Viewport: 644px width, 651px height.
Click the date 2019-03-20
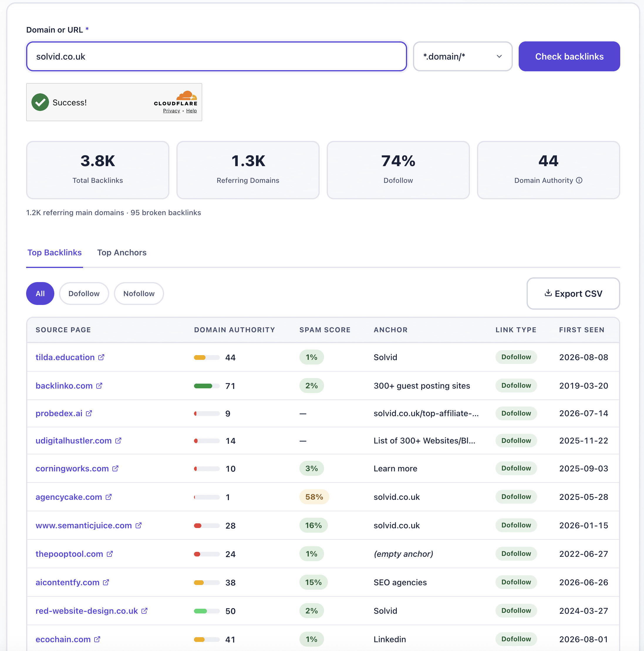click(584, 385)
